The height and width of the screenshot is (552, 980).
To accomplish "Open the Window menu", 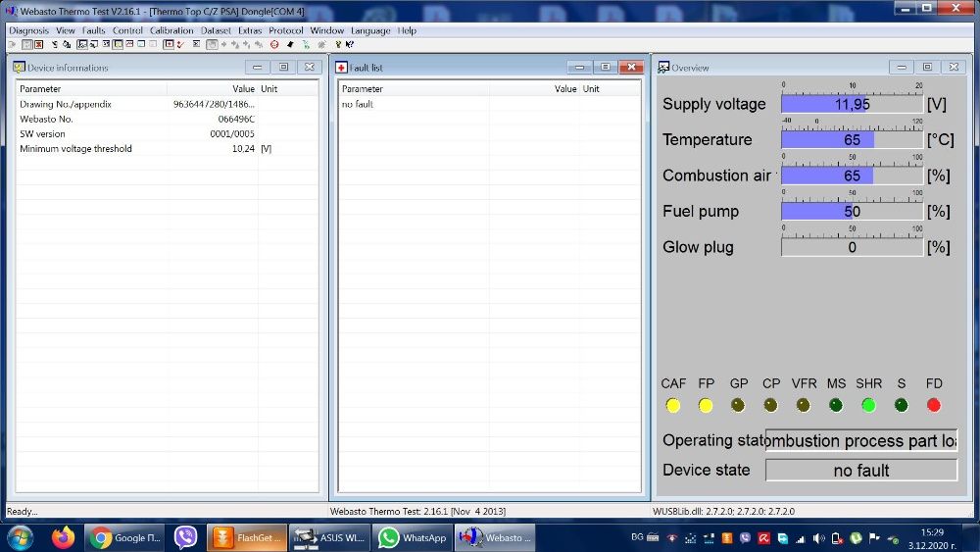I will [x=327, y=30].
